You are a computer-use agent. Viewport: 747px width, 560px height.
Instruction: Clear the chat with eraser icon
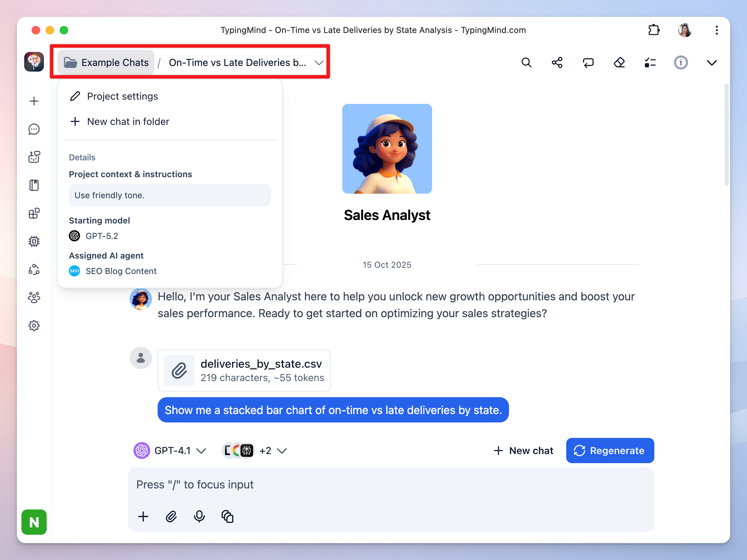[x=619, y=63]
